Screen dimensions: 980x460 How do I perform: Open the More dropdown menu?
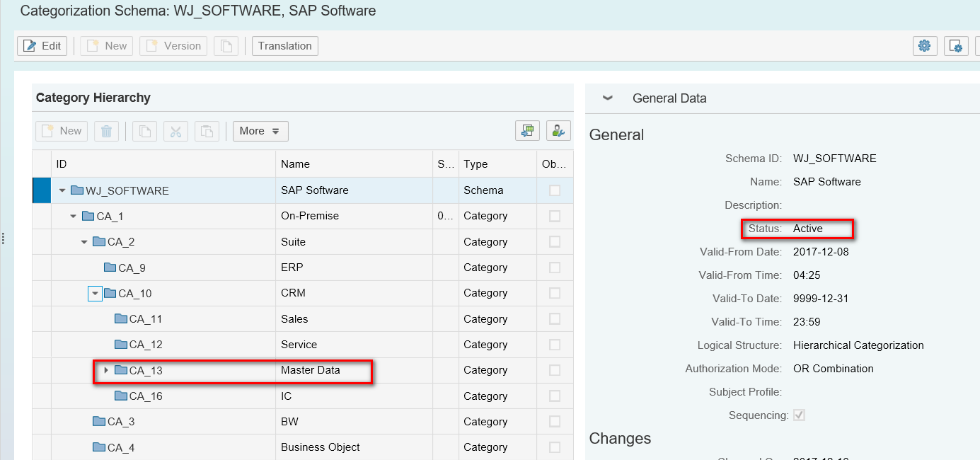260,131
